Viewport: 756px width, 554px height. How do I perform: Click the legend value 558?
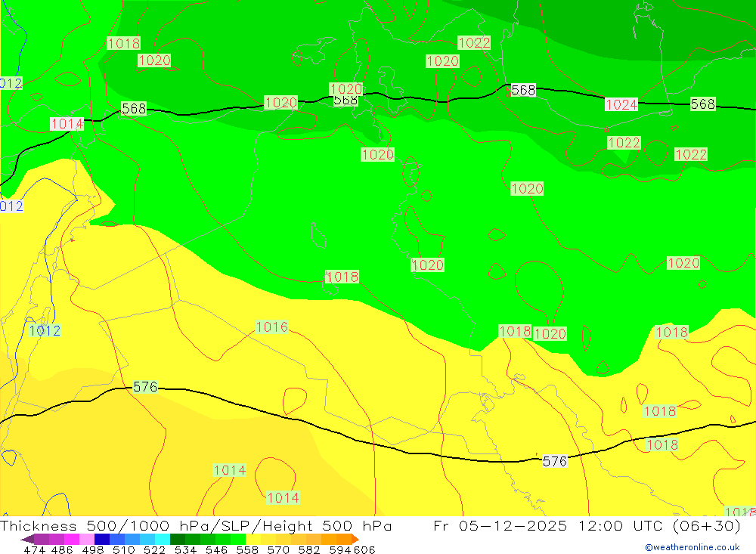(x=247, y=549)
